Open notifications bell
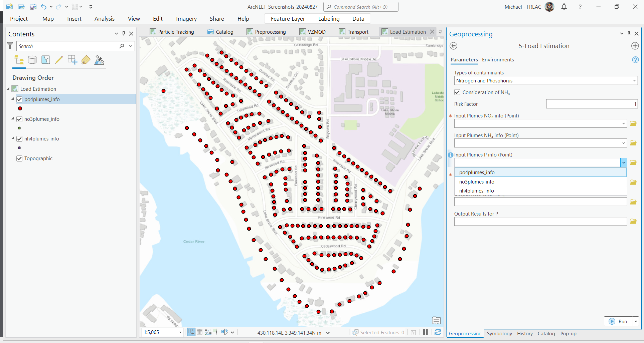644x343 pixels. point(564,7)
